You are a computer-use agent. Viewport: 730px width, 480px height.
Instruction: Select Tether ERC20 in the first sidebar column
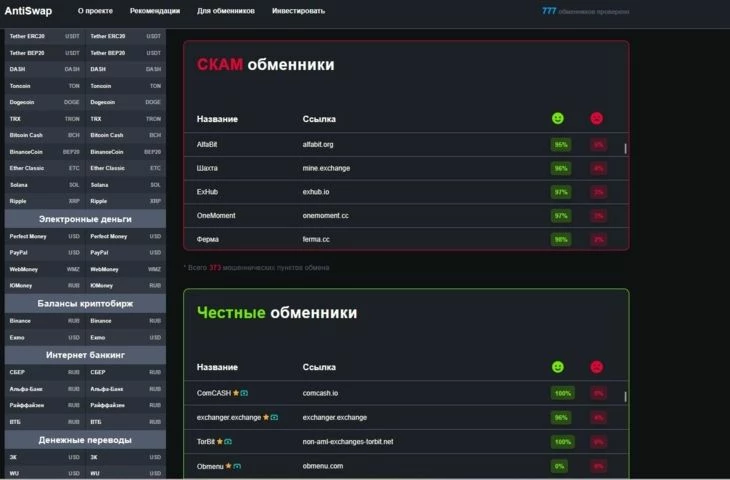pyautogui.click(x=45, y=36)
